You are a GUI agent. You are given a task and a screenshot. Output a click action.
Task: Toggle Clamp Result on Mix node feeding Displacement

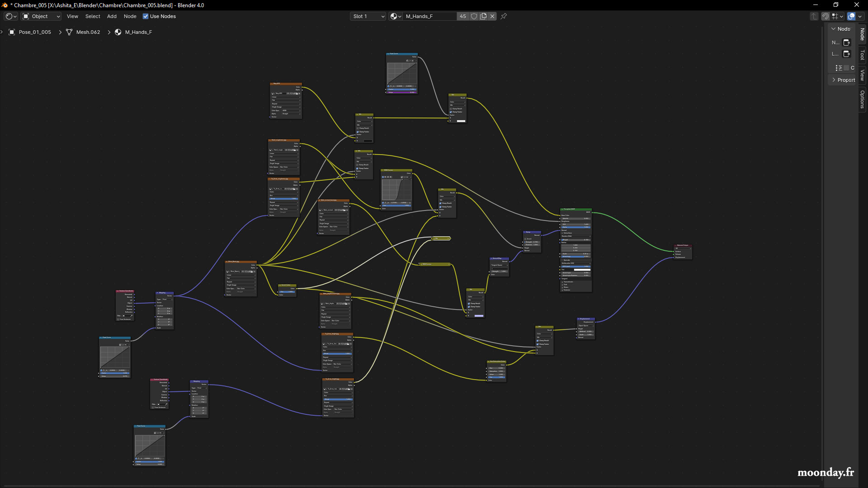point(538,341)
